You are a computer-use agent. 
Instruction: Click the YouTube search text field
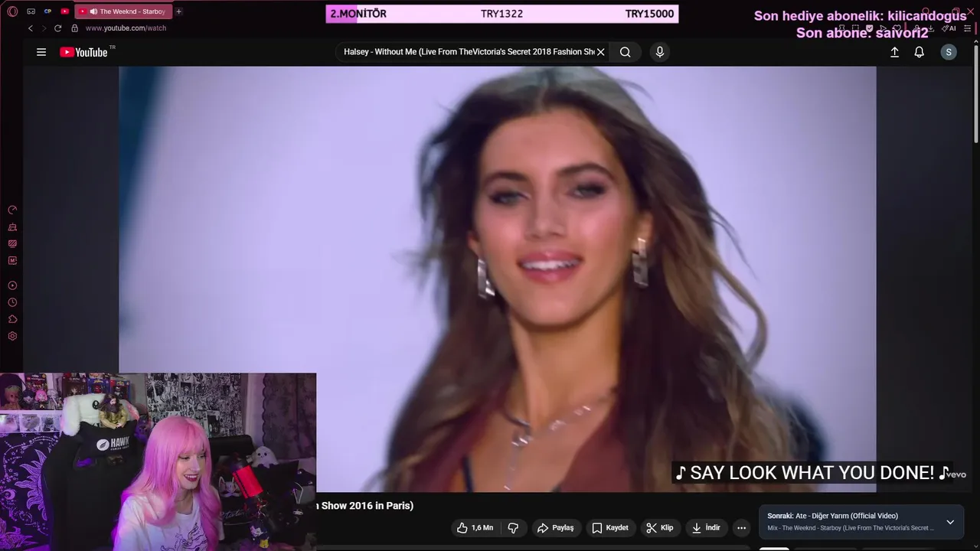468,52
